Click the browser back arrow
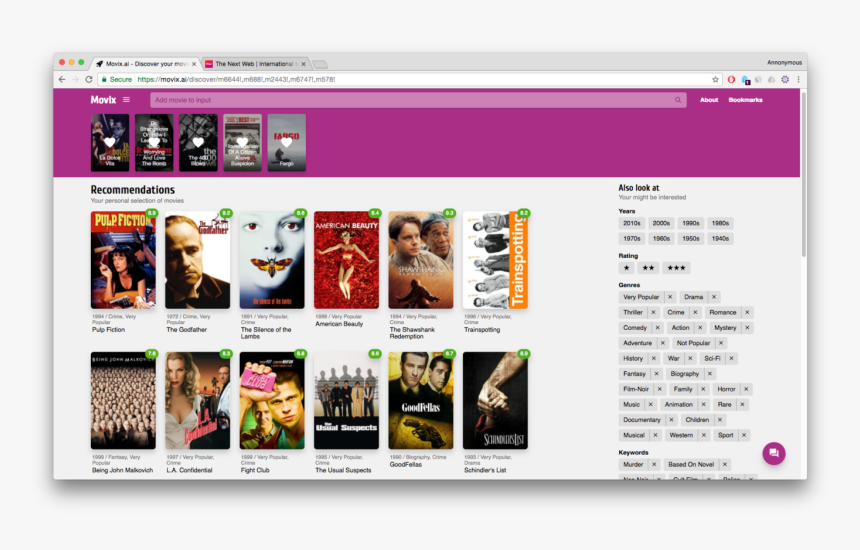Viewport: 860px width, 550px height. [x=62, y=80]
